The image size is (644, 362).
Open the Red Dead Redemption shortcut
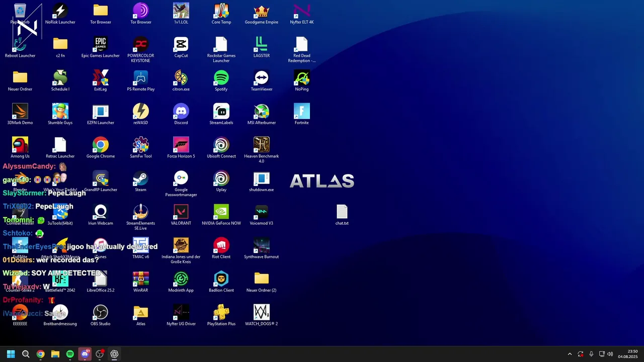pyautogui.click(x=302, y=49)
